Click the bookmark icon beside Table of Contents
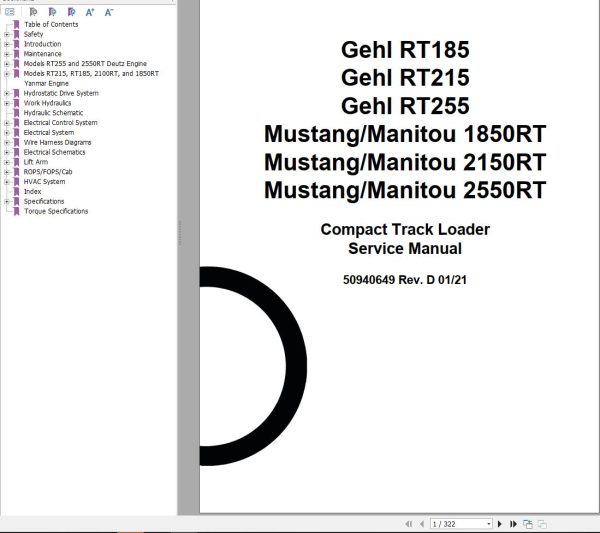Screen dimensions: 600x533 16,24
